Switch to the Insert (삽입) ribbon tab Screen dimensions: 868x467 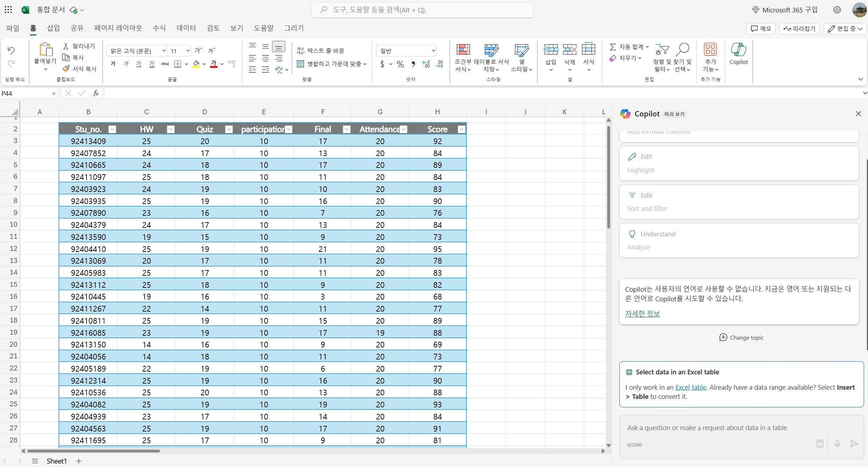[x=54, y=28]
